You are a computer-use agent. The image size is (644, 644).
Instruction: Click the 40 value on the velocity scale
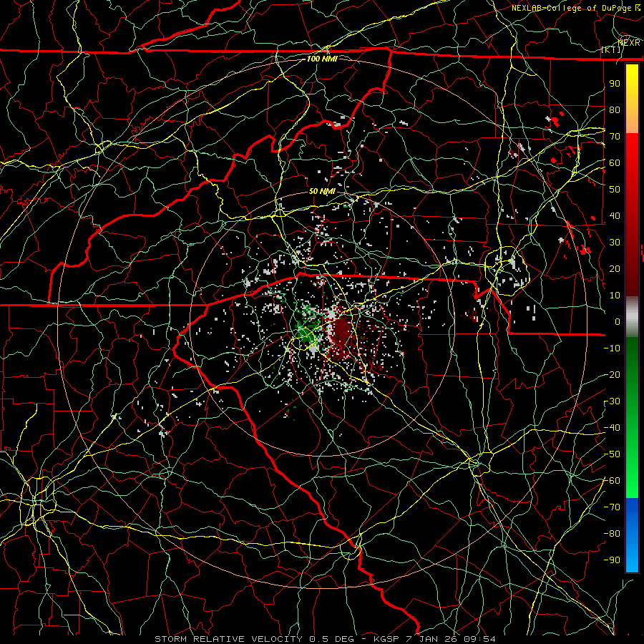click(615, 215)
